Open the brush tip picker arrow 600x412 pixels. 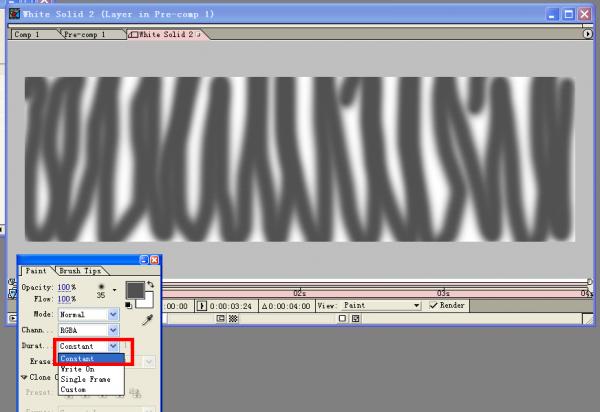[114, 290]
